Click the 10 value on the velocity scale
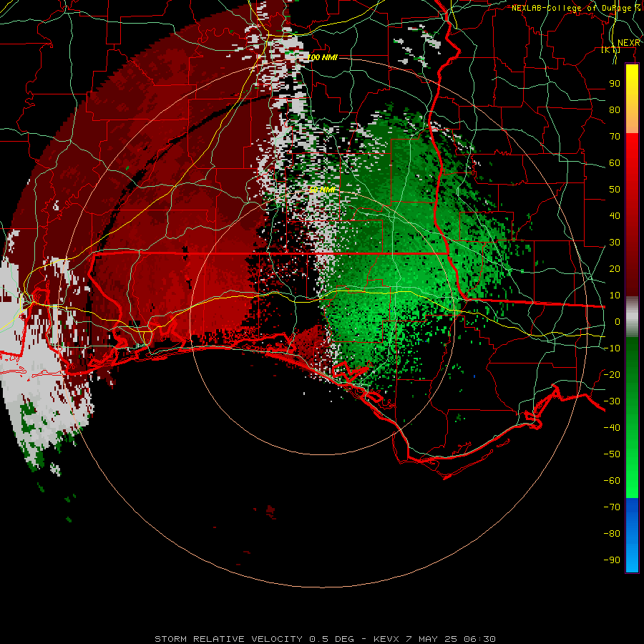This screenshot has height=644, width=644. [615, 296]
